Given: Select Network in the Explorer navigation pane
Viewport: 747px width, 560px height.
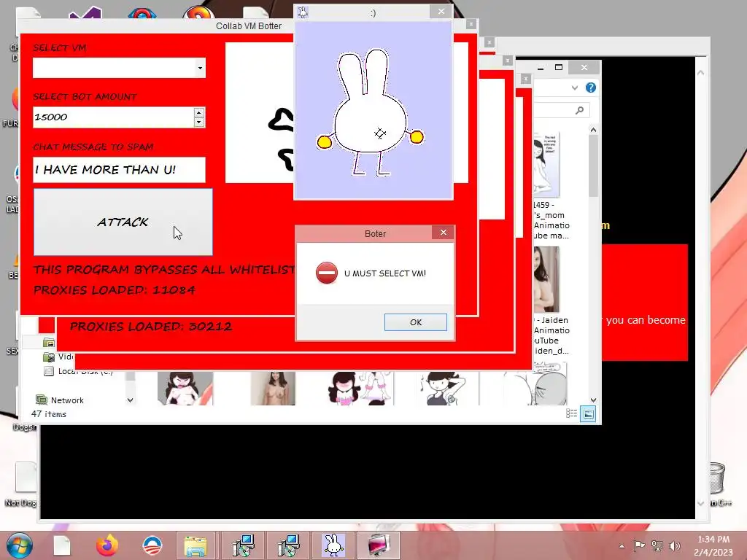Looking at the screenshot, I should coord(67,400).
